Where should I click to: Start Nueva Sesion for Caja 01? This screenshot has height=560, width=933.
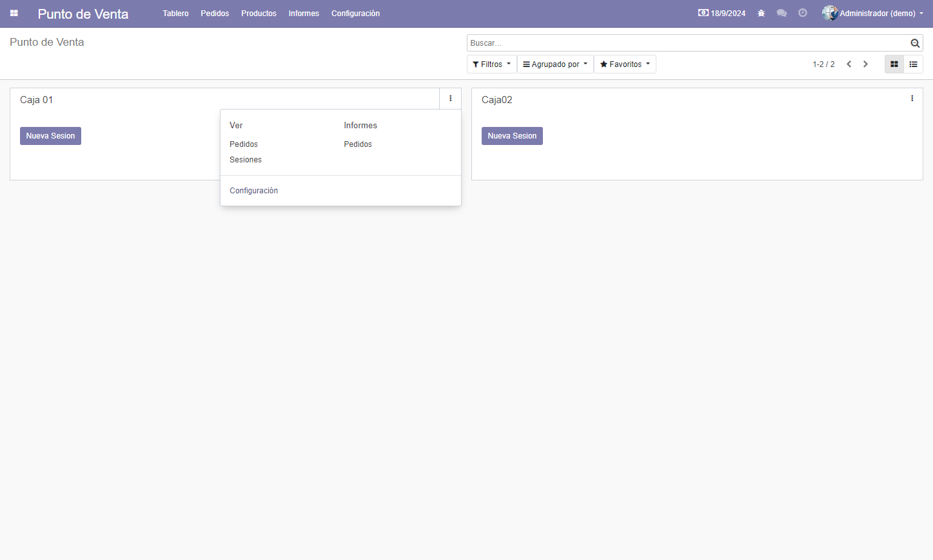coord(50,136)
